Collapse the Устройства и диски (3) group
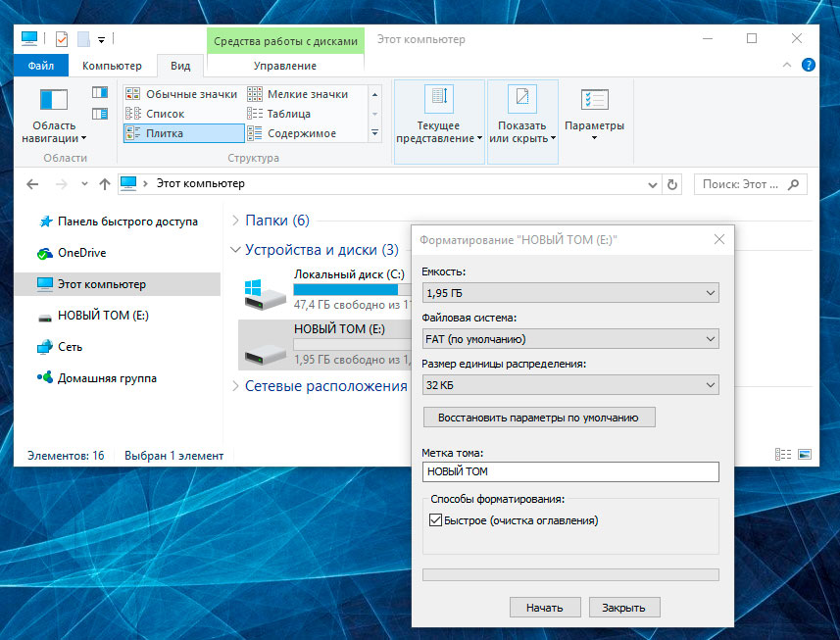Screen dimensions: 840x640 (x=234, y=250)
